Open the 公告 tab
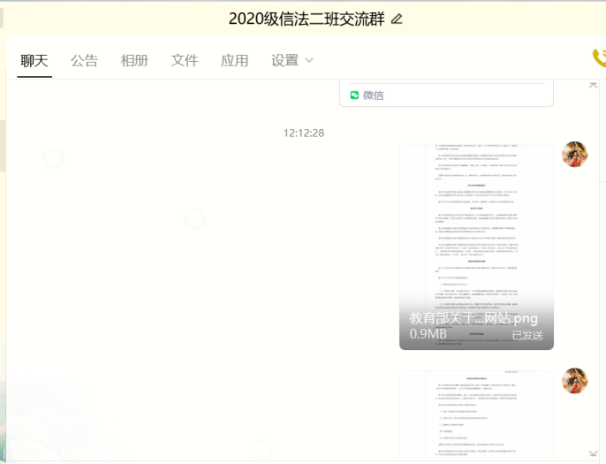 click(x=84, y=60)
